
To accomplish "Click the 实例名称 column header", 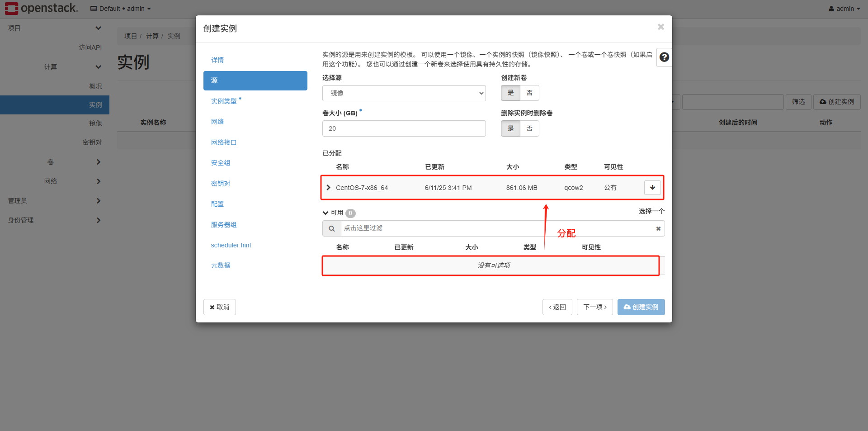I will [153, 123].
